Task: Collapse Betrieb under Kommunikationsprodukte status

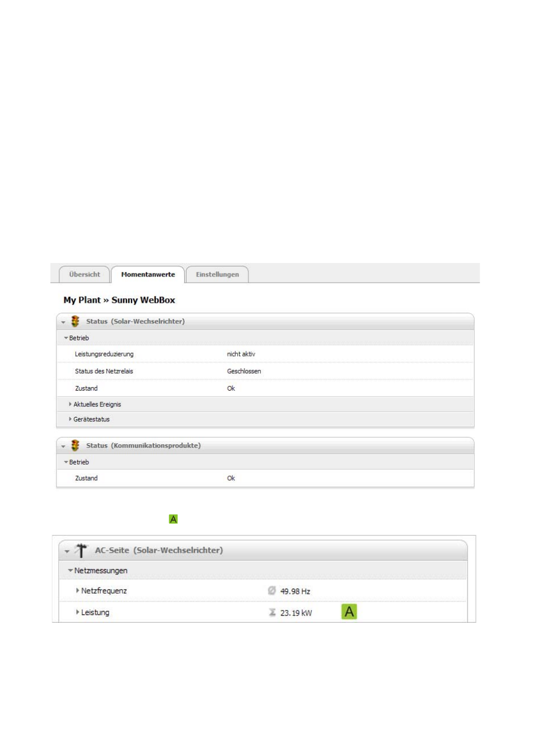Action: [x=66, y=462]
